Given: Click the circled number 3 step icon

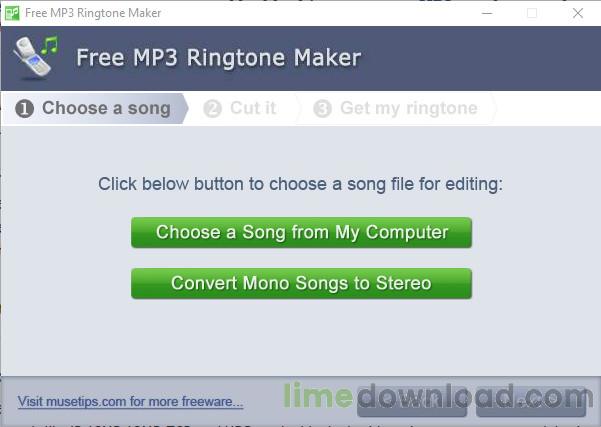Looking at the screenshot, I should pos(322,108).
